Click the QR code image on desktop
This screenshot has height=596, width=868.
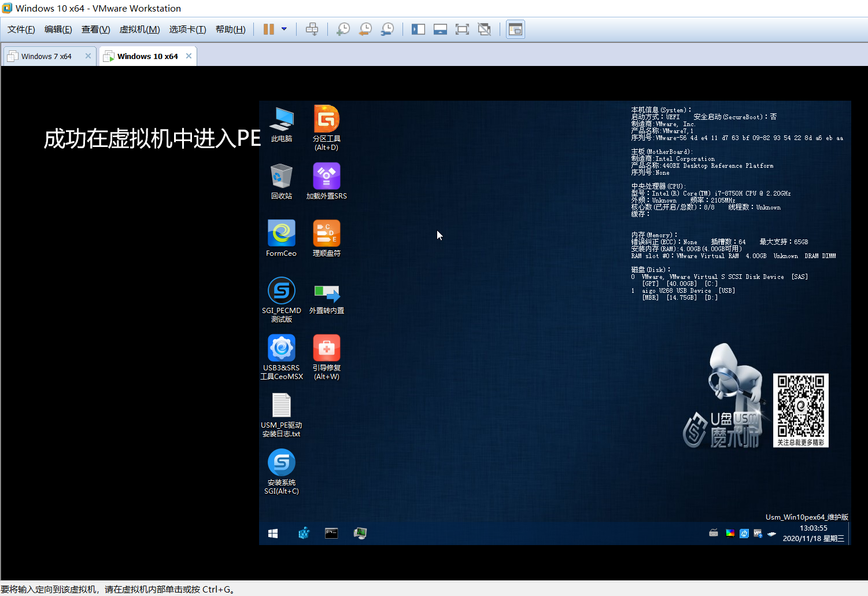pos(801,410)
